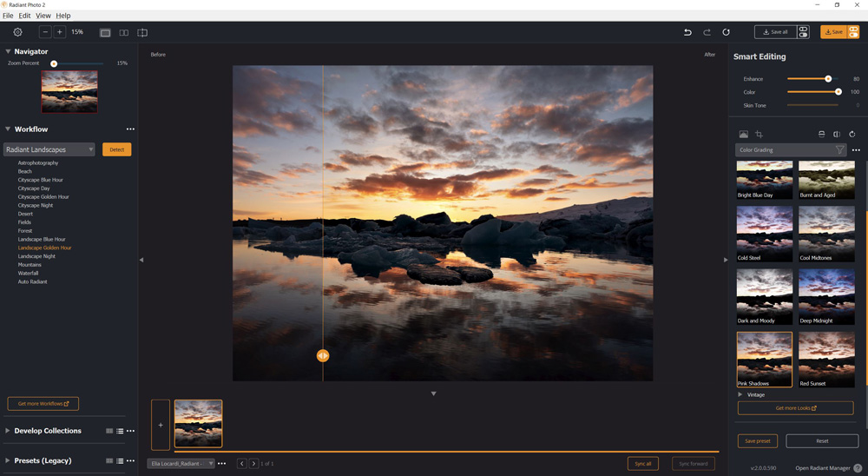
Task: Show Develop Collections list view icon
Action: coord(120,431)
